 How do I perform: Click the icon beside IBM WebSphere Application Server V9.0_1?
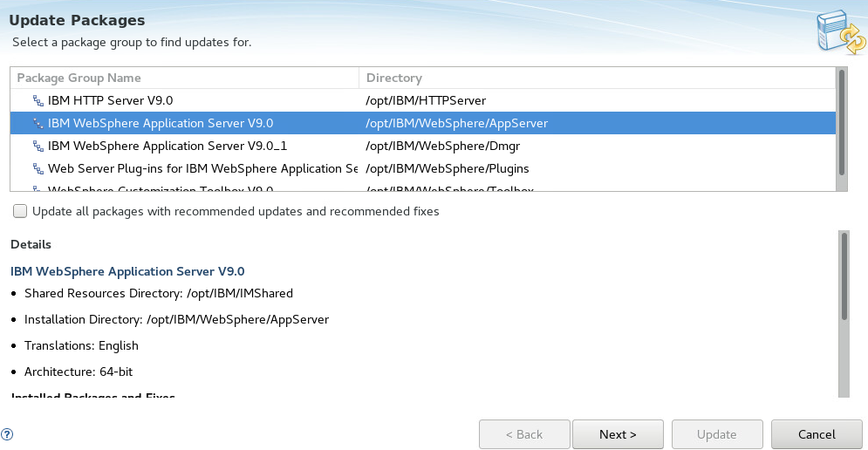38,147
